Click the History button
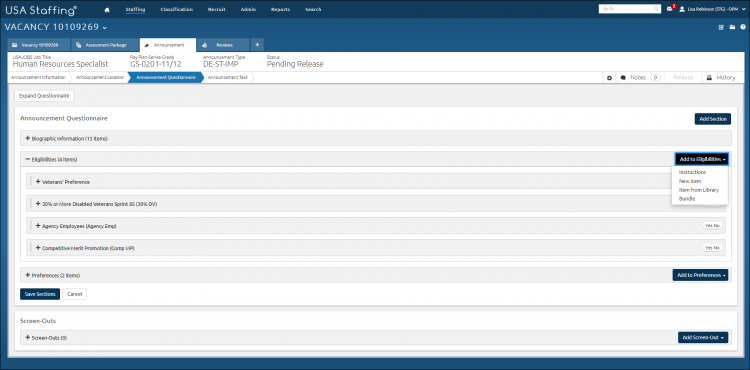Viewport: 750px width, 370px height. click(x=721, y=77)
